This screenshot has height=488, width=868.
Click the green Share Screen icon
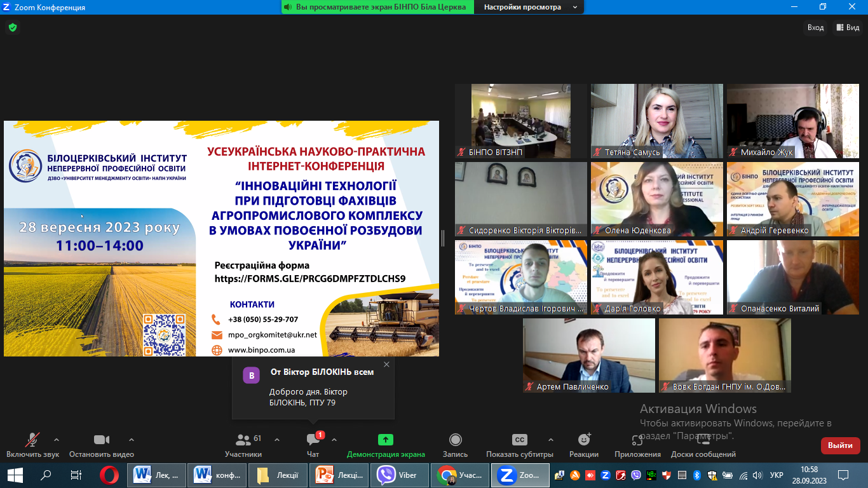386,440
